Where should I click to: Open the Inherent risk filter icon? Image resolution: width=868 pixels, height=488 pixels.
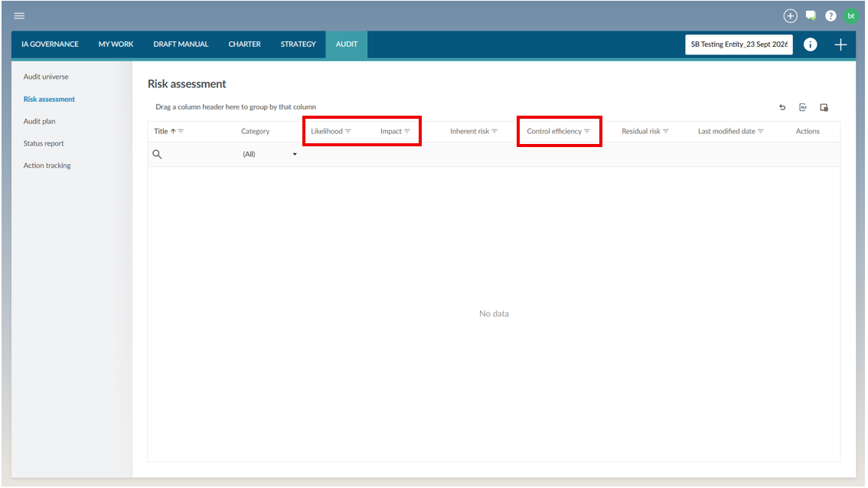[494, 131]
